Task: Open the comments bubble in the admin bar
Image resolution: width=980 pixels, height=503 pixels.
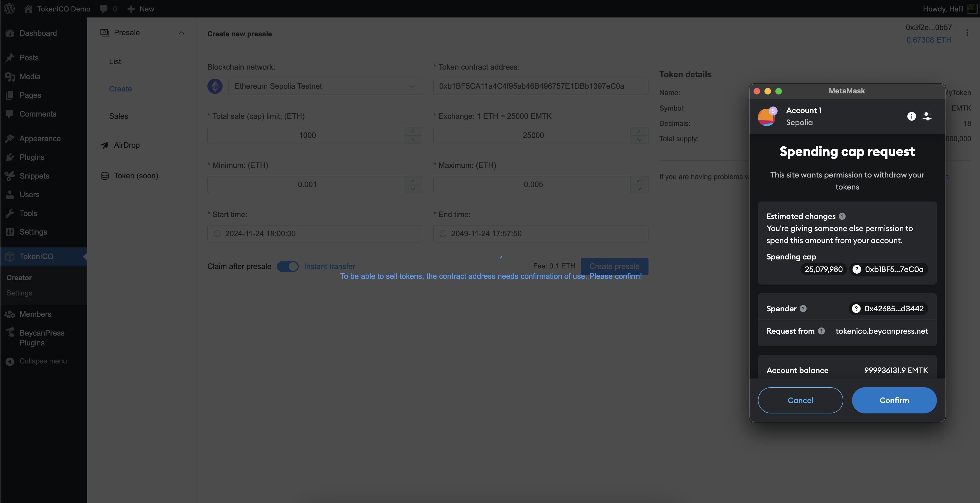Action: click(x=104, y=9)
